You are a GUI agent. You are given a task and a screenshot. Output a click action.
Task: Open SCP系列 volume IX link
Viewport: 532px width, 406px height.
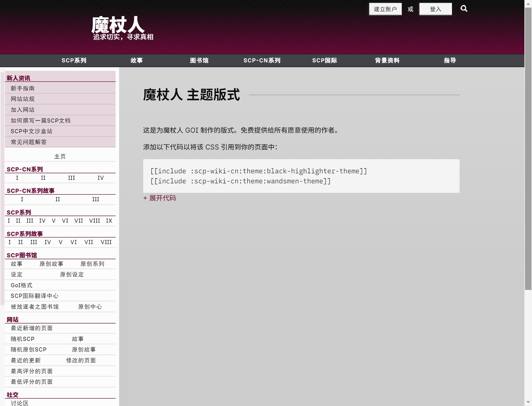click(109, 221)
